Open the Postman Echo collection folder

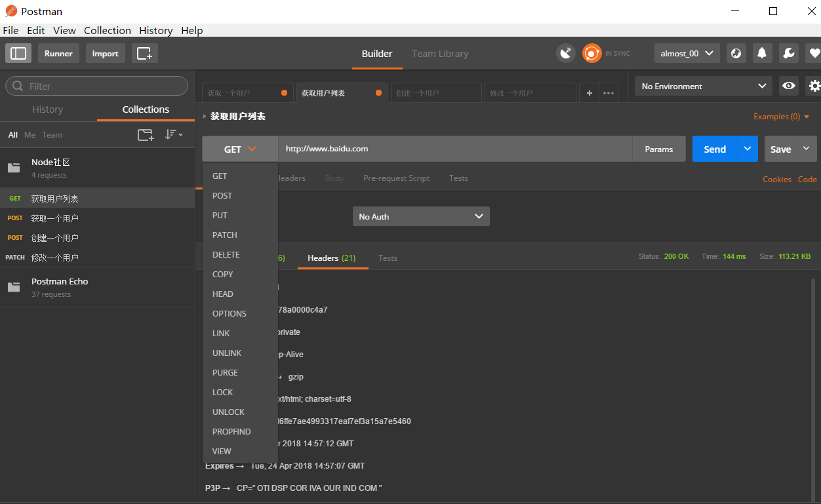(97, 287)
